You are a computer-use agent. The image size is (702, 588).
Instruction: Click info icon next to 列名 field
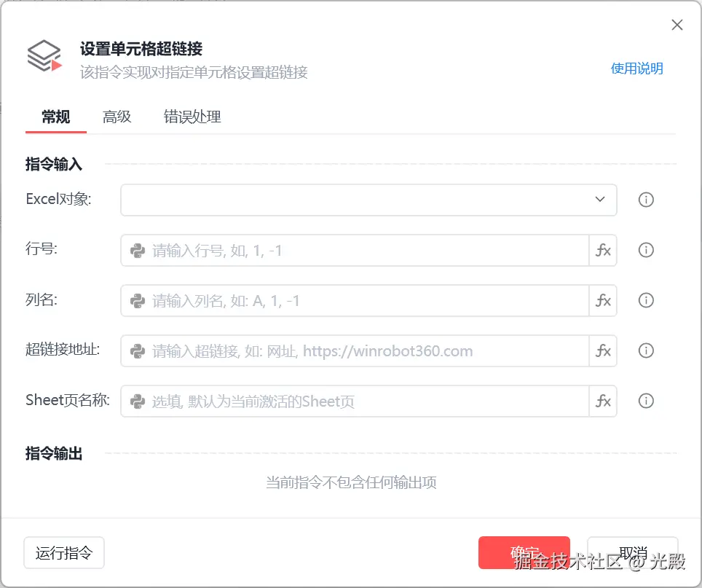coord(646,300)
